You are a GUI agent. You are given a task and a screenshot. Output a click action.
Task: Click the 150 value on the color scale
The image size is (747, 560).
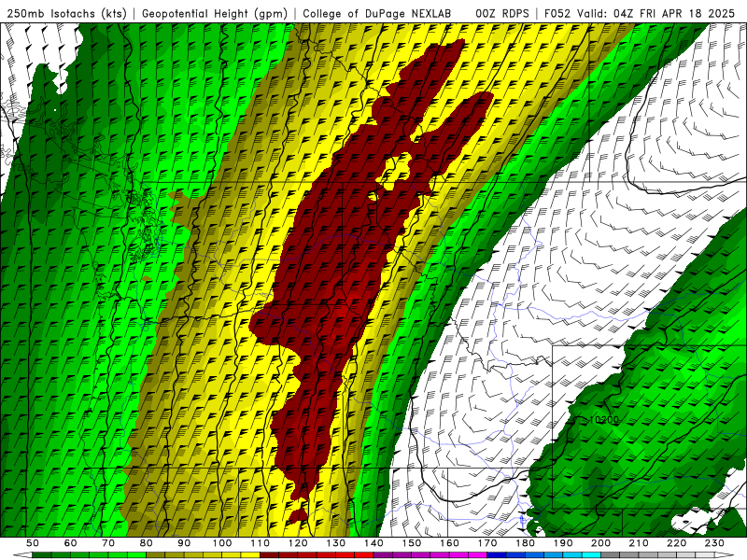pos(412,543)
